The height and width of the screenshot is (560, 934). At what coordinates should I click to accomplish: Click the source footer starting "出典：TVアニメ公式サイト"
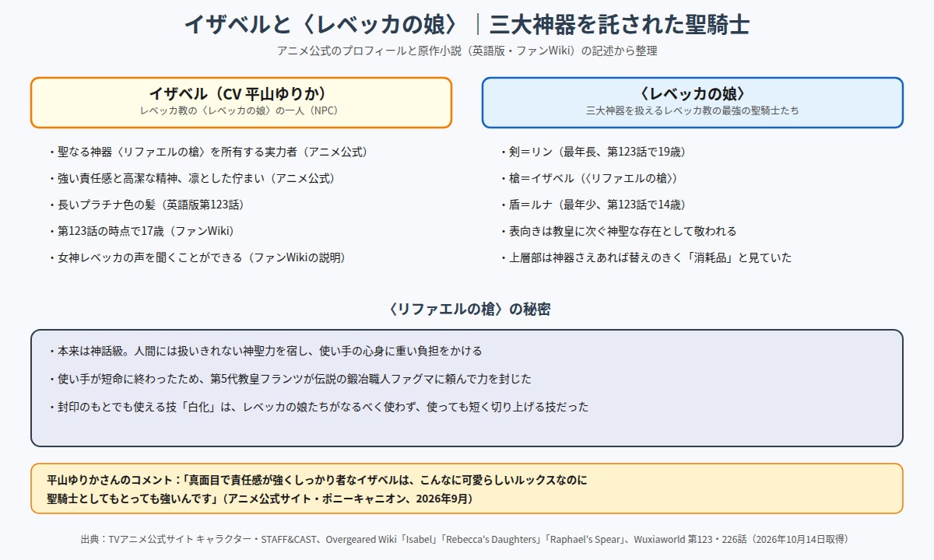point(467,539)
